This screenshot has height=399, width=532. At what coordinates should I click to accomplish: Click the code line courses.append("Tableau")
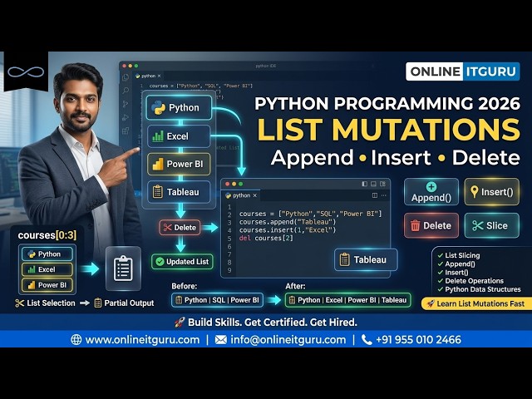[288, 222]
